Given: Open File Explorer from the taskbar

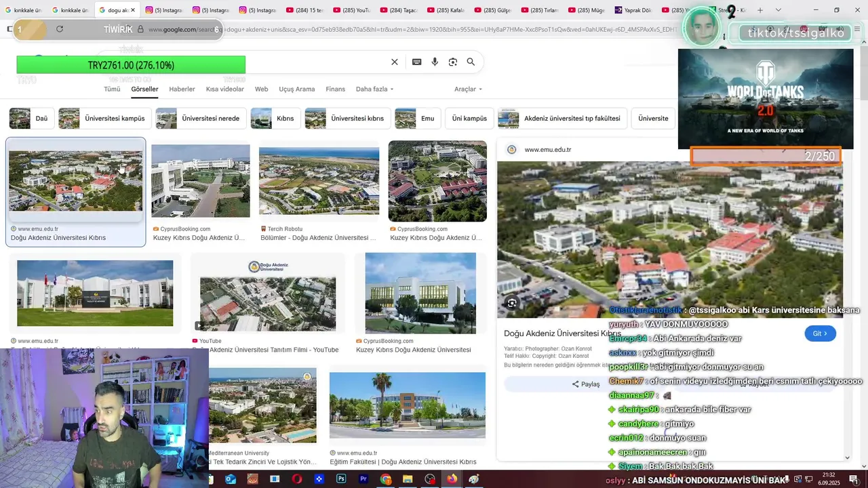Looking at the screenshot, I should tap(408, 479).
